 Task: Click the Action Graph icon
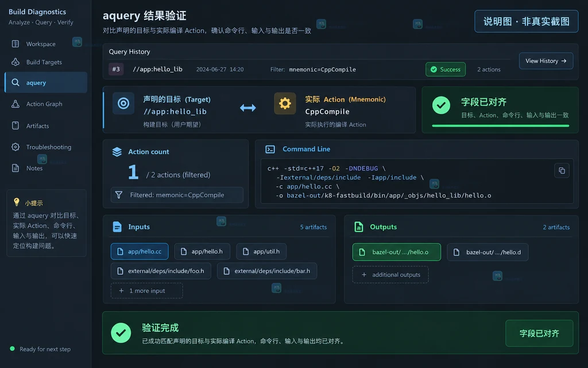pyautogui.click(x=16, y=104)
